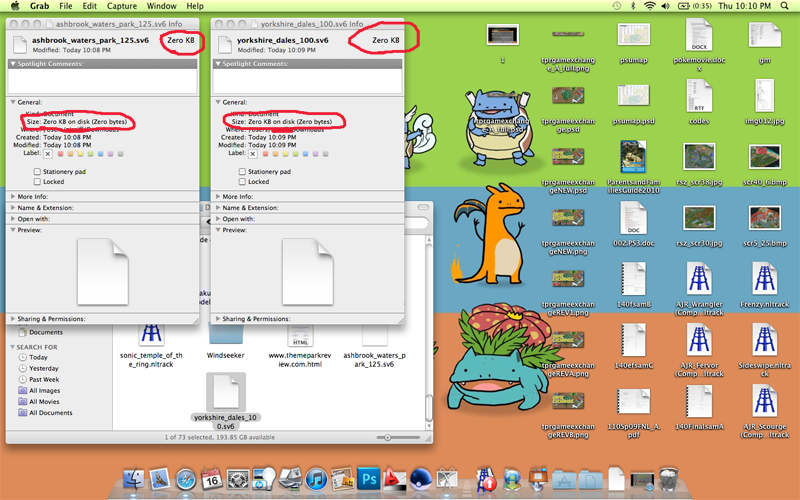800x500 pixels.
Task: Select 002.PS3.doc on the desktop
Action: [x=633, y=224]
